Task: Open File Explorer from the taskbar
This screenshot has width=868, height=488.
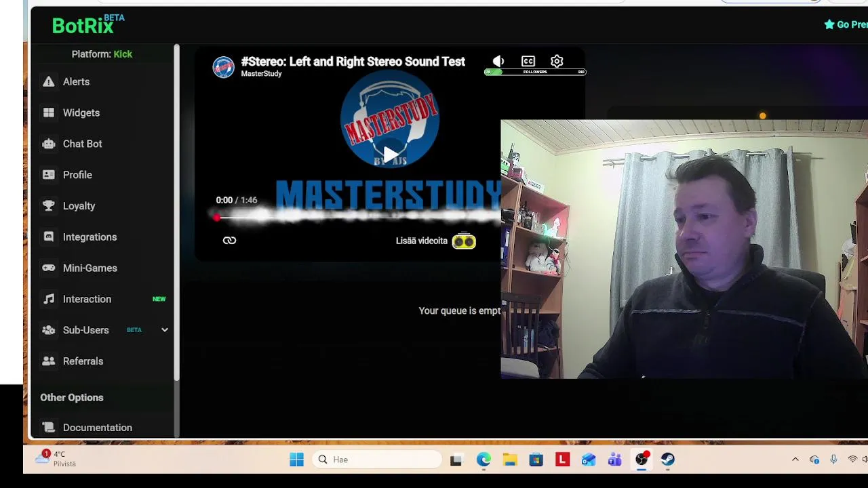Action: [x=510, y=460]
